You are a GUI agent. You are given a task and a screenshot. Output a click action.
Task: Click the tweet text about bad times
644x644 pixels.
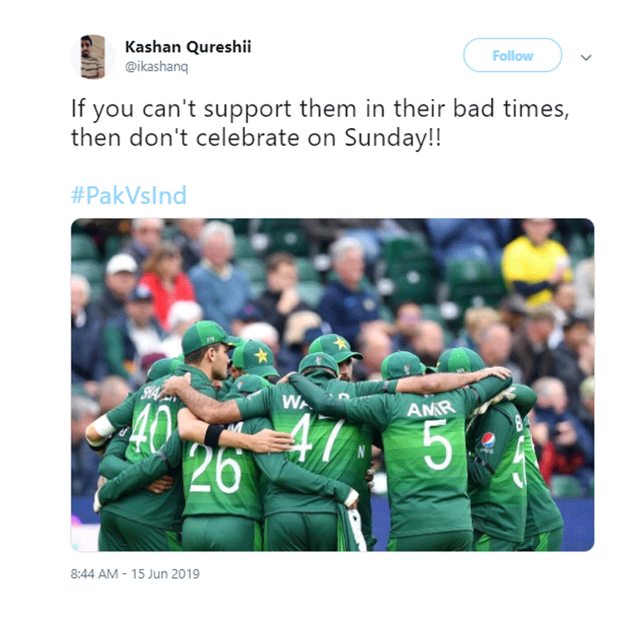pos(320,123)
